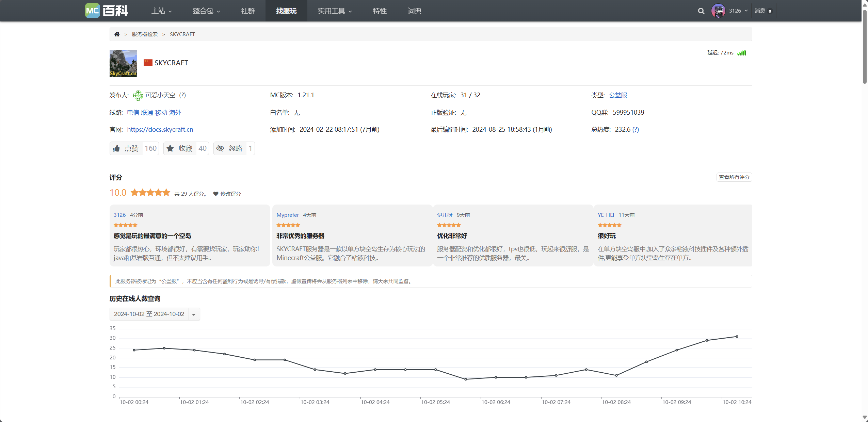The height and width of the screenshot is (422, 868).
Task: Open the 词典 nav item
Action: 415,11
